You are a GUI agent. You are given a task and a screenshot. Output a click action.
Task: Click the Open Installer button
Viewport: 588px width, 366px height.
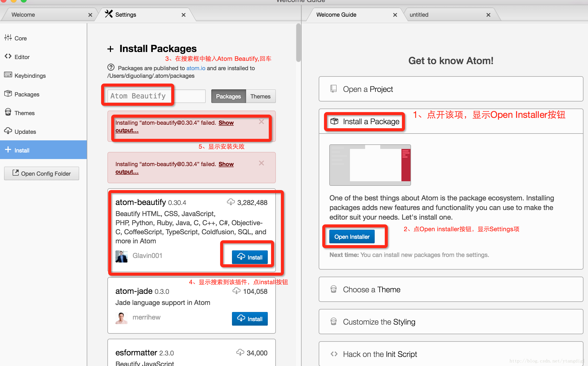[x=352, y=237]
